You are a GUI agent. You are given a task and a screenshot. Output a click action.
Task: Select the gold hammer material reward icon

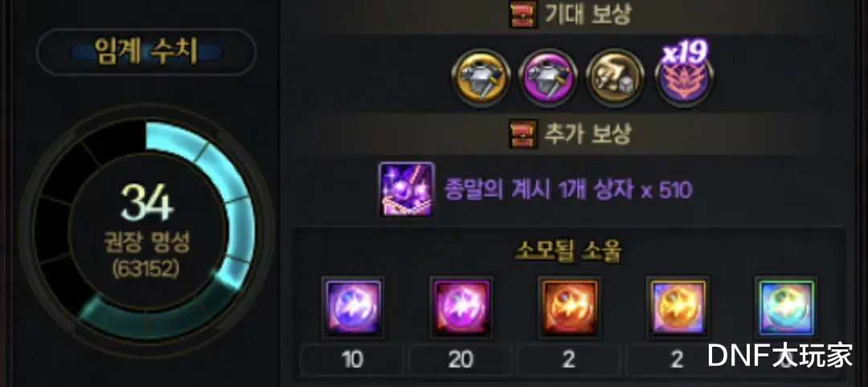tap(616, 79)
